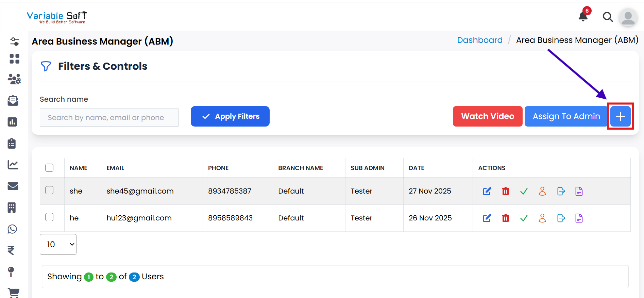Open the rows-per-page dropdown showing 10
The height and width of the screenshot is (298, 644).
tap(58, 244)
